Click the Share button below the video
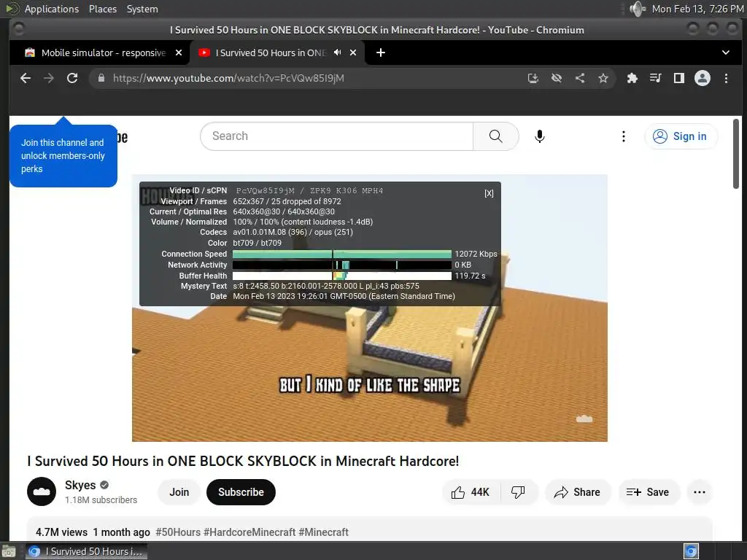 pos(578,492)
